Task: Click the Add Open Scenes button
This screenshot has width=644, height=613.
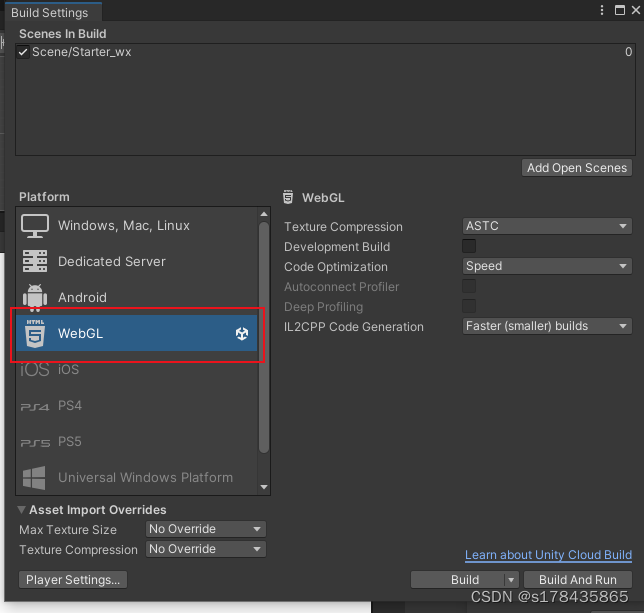Action: tap(577, 168)
